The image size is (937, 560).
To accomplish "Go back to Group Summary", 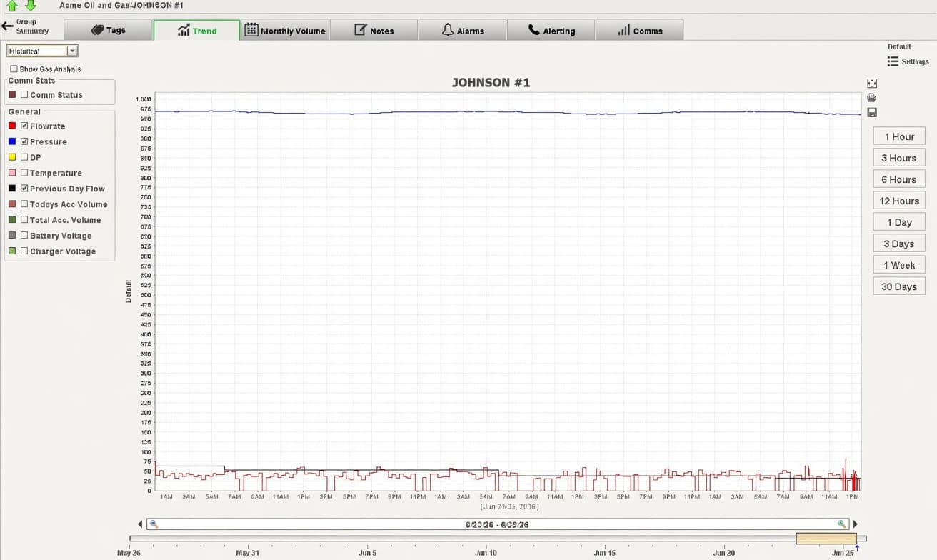I will click(x=26, y=26).
